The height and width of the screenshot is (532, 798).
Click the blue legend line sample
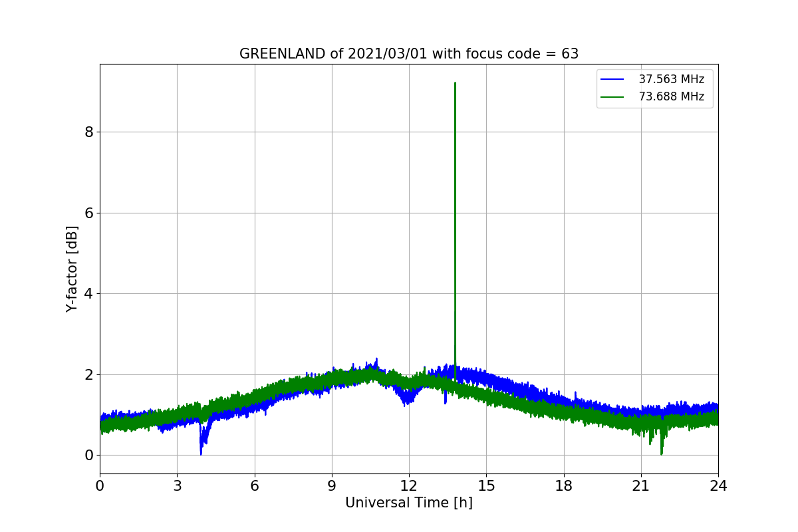click(x=612, y=79)
